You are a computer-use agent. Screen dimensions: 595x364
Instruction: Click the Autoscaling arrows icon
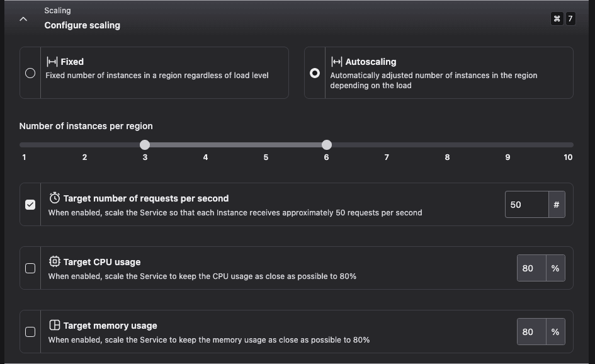click(x=337, y=62)
